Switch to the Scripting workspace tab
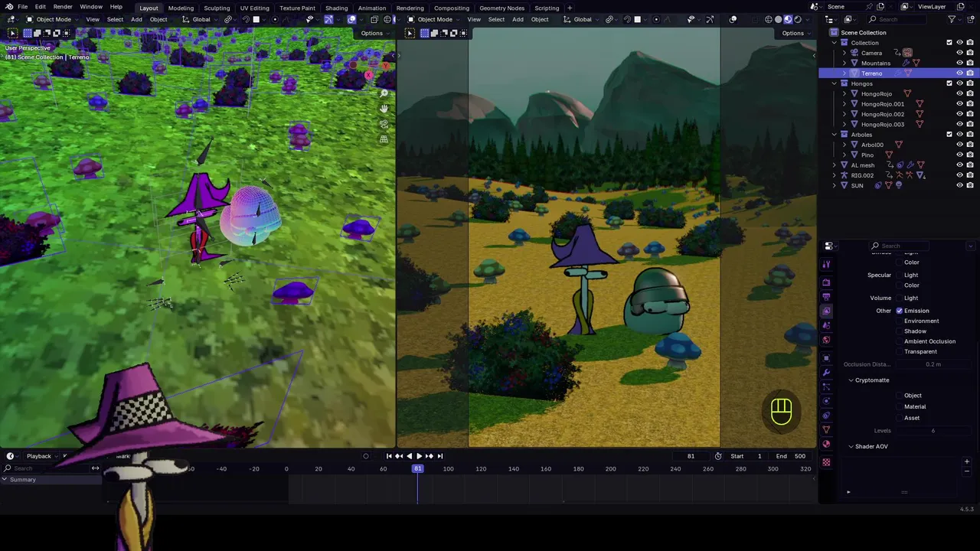 tap(547, 8)
